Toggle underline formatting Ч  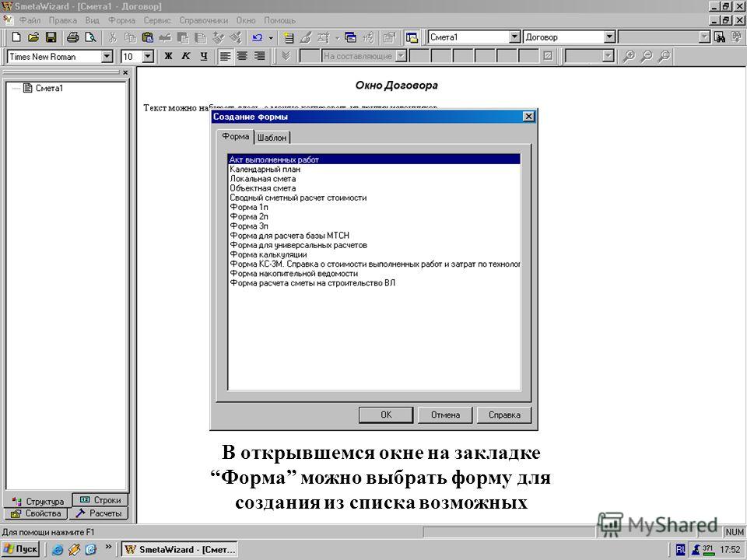pos(203,56)
